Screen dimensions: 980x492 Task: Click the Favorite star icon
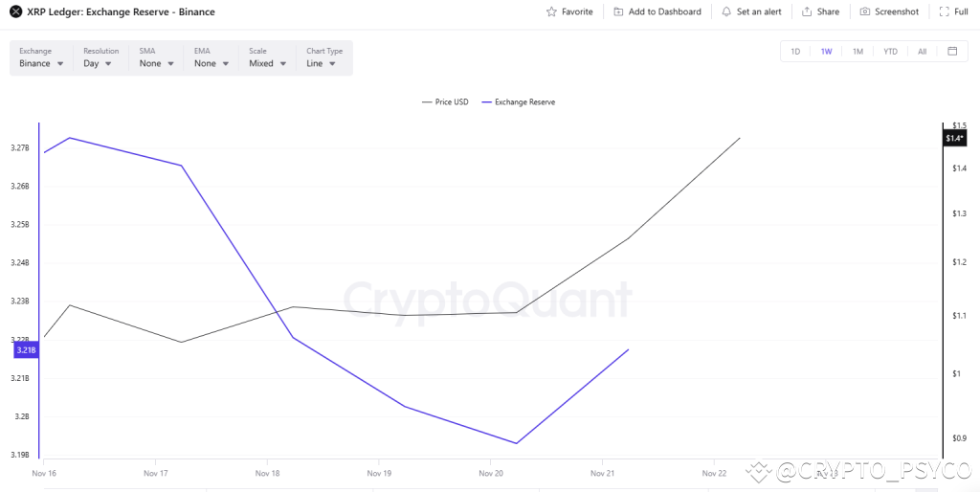551,11
